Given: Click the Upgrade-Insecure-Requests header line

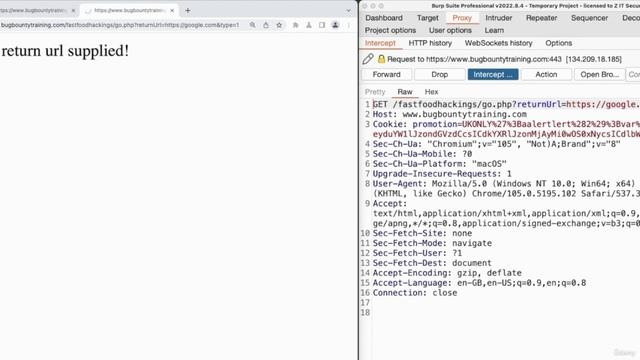Looking at the screenshot, I should pyautogui.click(x=442, y=174).
